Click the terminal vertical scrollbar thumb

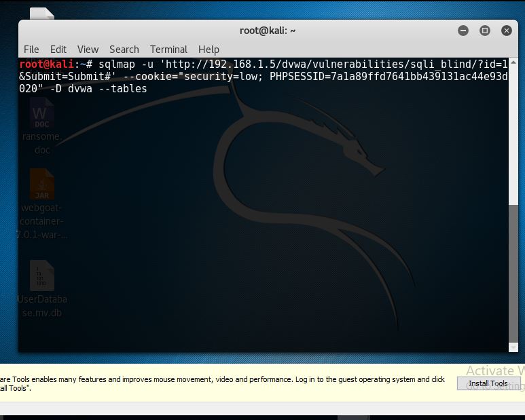click(513, 273)
